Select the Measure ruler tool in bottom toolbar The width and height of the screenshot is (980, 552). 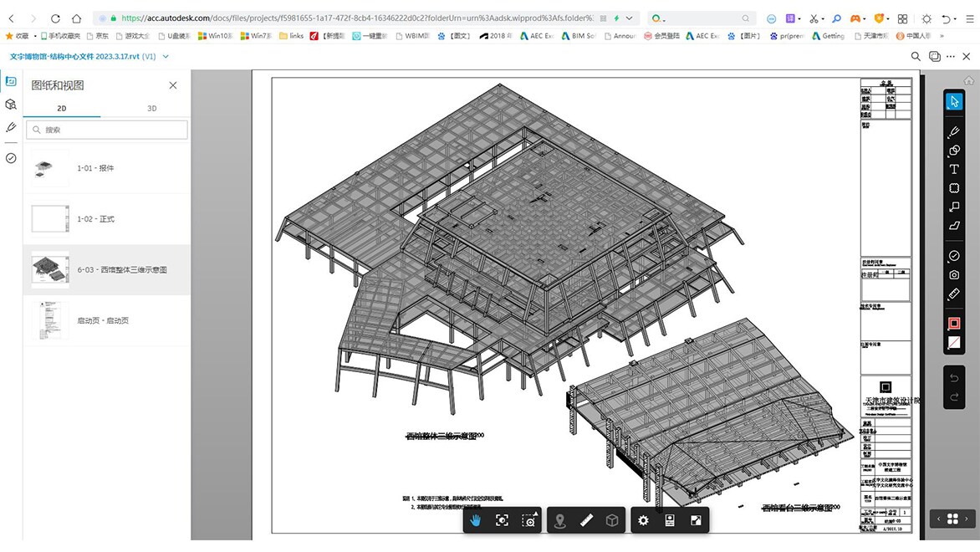click(x=586, y=520)
